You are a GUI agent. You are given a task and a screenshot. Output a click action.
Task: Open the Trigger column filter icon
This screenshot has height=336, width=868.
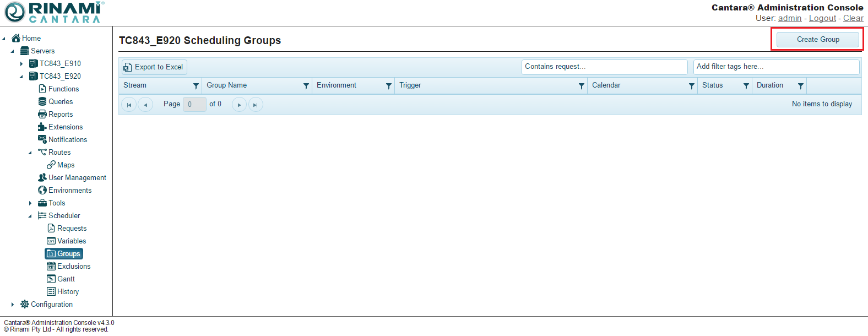point(581,86)
